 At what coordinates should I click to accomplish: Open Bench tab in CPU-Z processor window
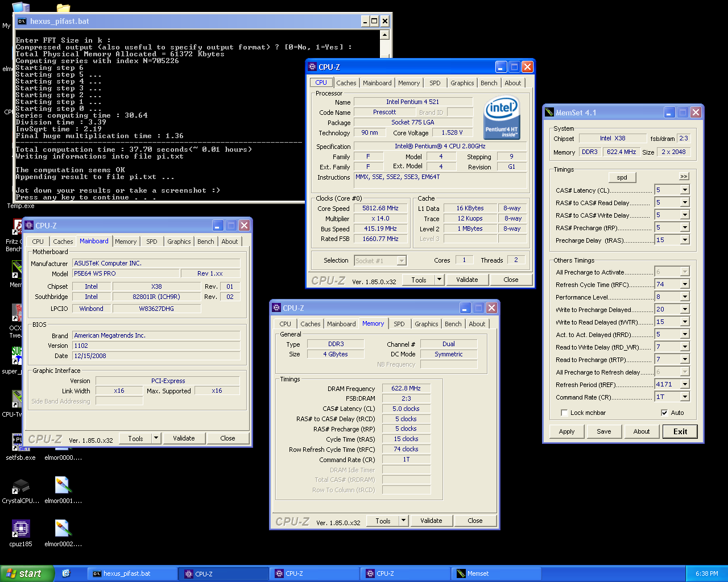(489, 83)
